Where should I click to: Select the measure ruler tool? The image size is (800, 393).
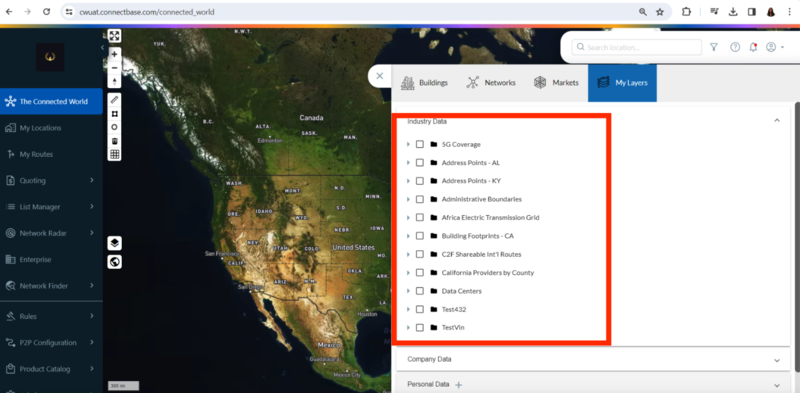pyautogui.click(x=115, y=99)
